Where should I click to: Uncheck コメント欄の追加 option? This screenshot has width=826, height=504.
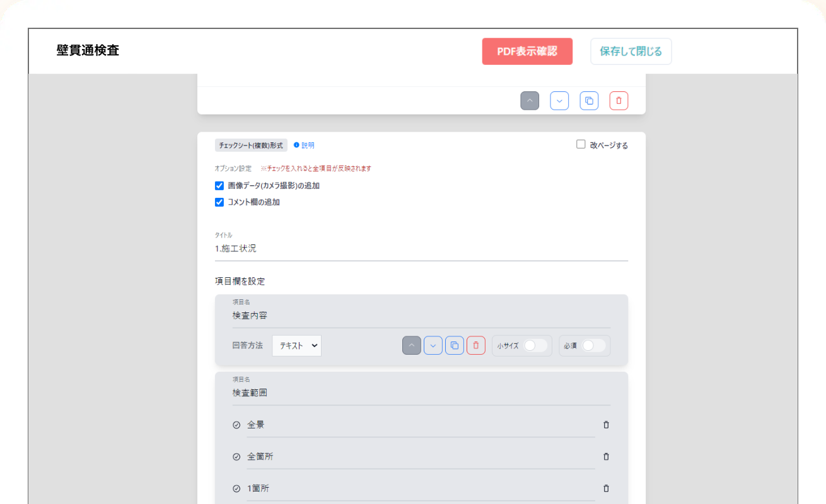coord(219,202)
